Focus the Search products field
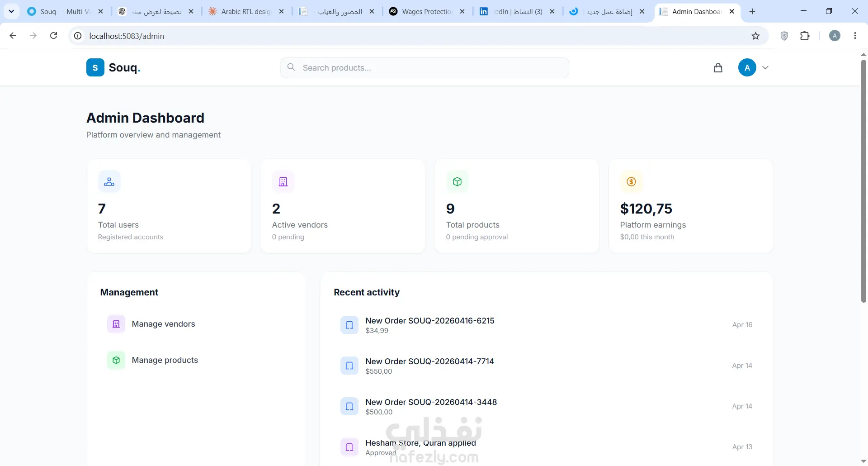Image resolution: width=868 pixels, height=466 pixels. 424,67
